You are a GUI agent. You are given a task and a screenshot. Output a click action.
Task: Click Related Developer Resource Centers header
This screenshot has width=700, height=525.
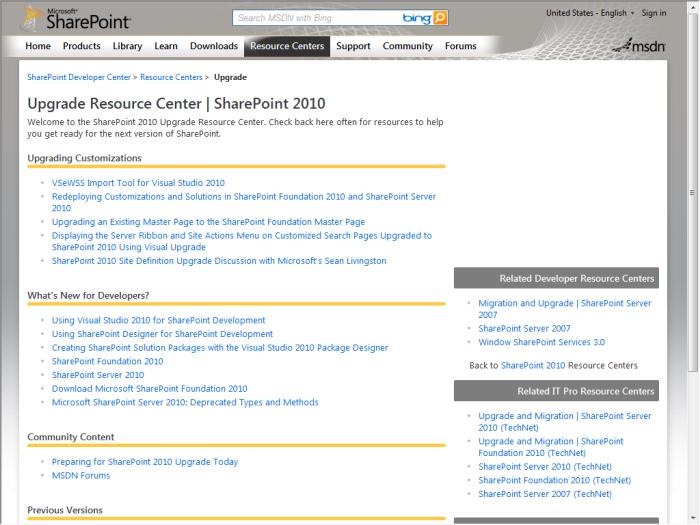[x=556, y=278]
